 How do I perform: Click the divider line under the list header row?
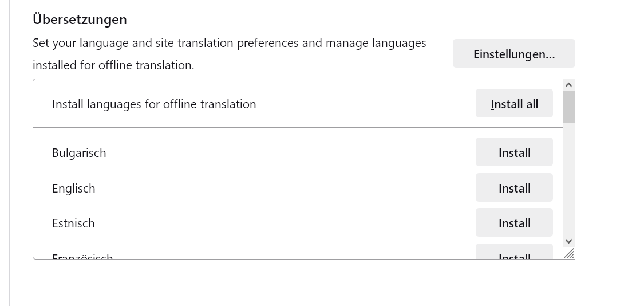pyautogui.click(x=298, y=127)
